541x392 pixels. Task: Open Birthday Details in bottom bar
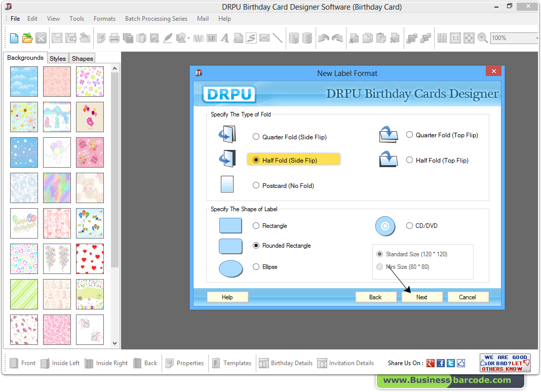tap(286, 363)
